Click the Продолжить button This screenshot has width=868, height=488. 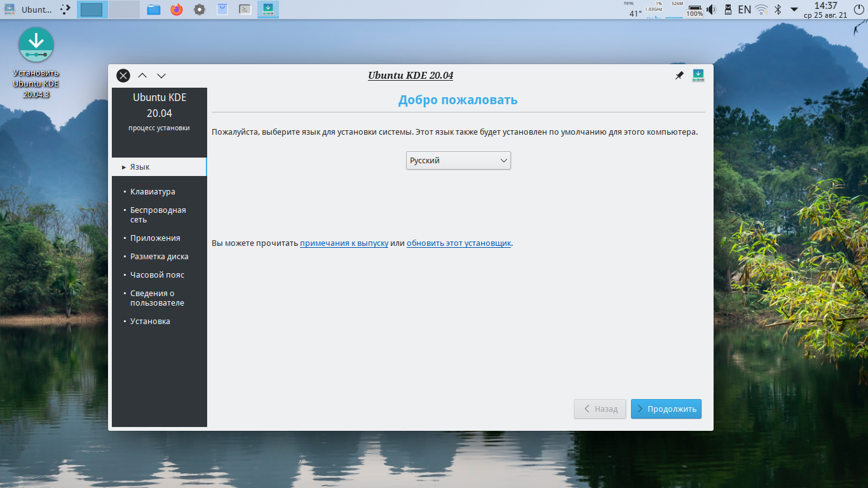coord(666,409)
